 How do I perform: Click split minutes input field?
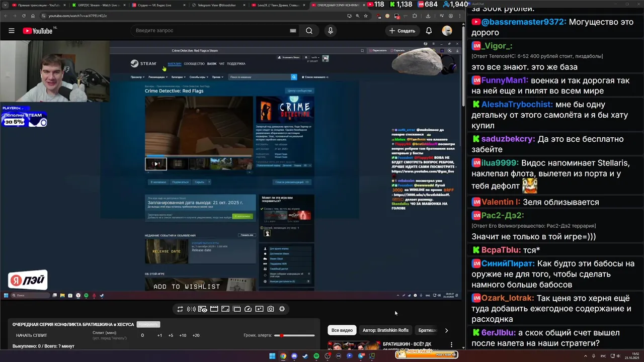[142, 335]
